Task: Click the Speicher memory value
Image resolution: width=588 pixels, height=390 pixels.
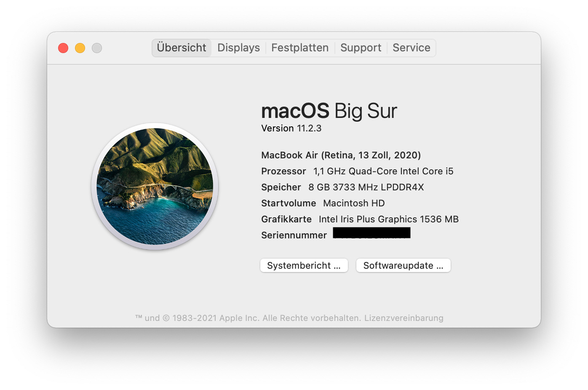Action: (366, 187)
